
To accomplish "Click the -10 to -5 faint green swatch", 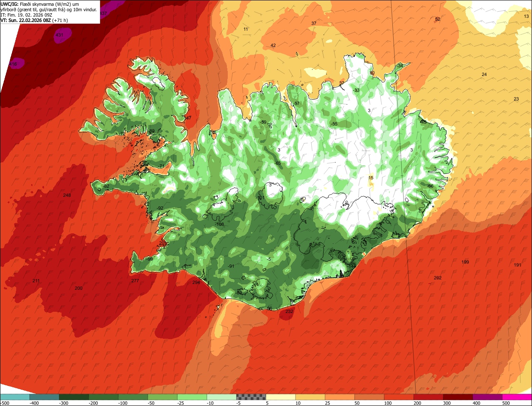I will click(x=222, y=397).
